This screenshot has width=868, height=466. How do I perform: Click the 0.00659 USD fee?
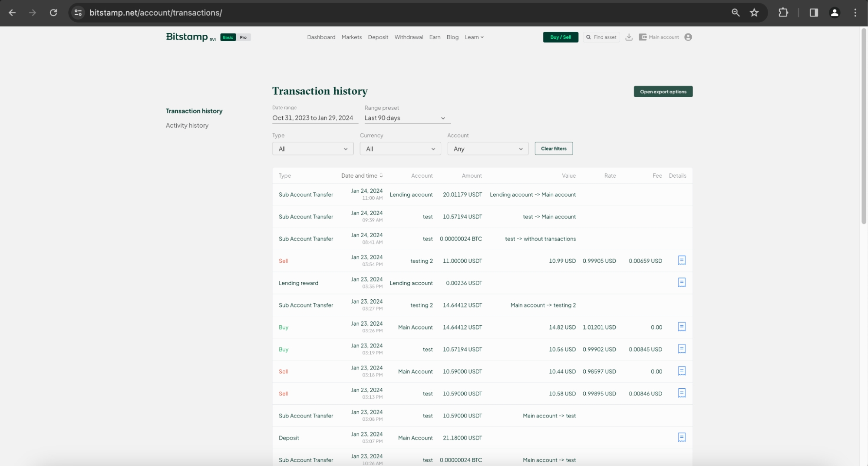pos(645,261)
